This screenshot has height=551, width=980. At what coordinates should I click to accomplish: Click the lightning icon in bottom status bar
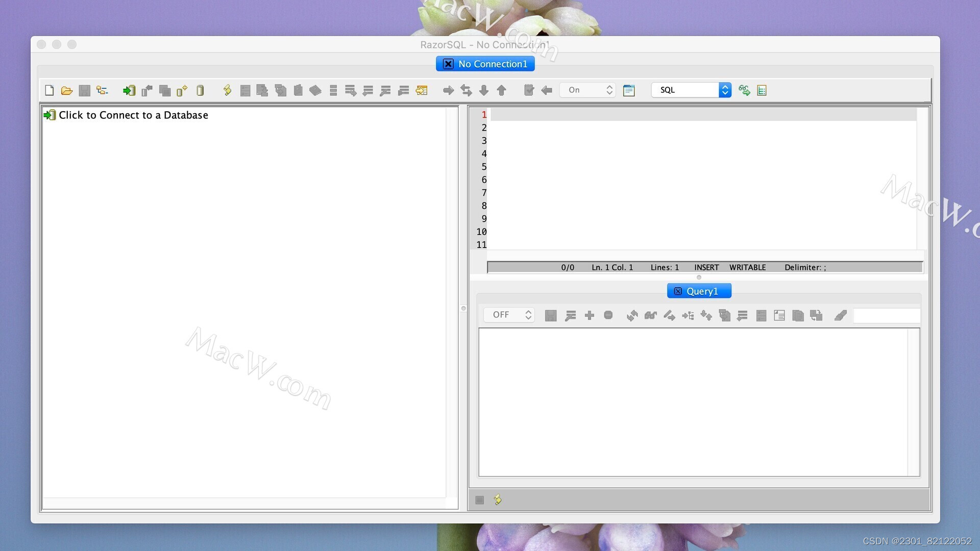(x=498, y=499)
